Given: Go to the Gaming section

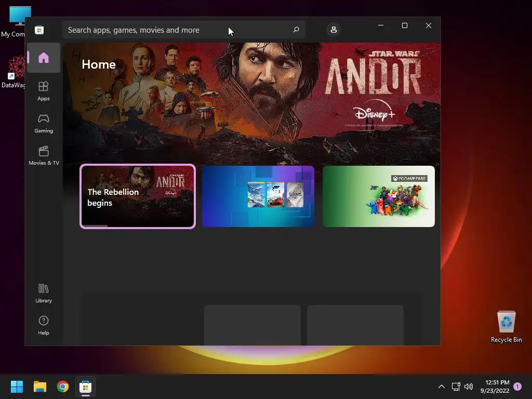Looking at the screenshot, I should pyautogui.click(x=44, y=124).
